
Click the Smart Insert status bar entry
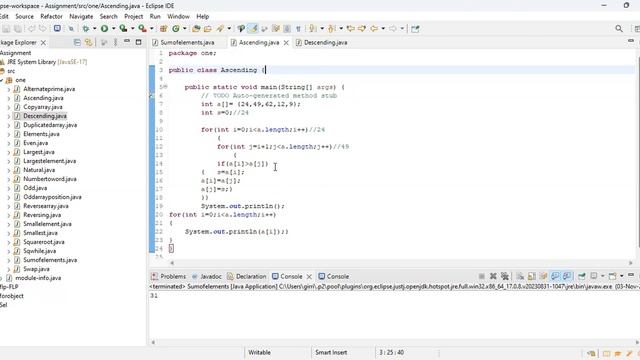click(331, 352)
